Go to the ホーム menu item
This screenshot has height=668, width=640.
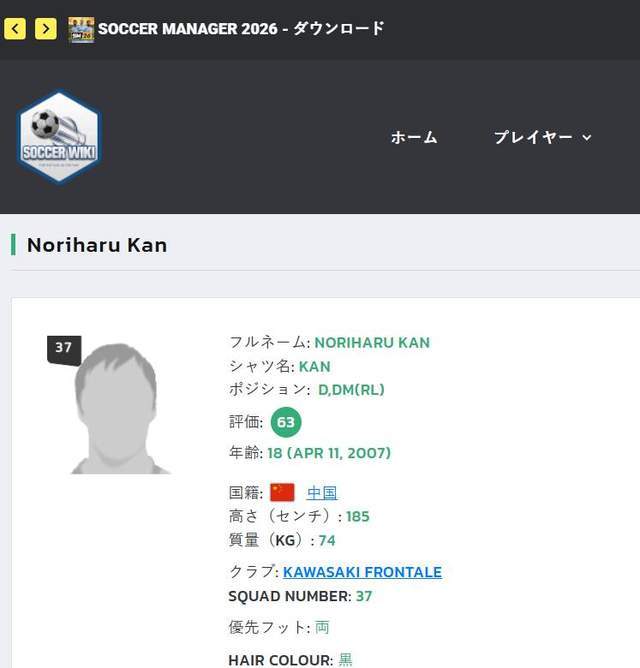[x=414, y=138]
